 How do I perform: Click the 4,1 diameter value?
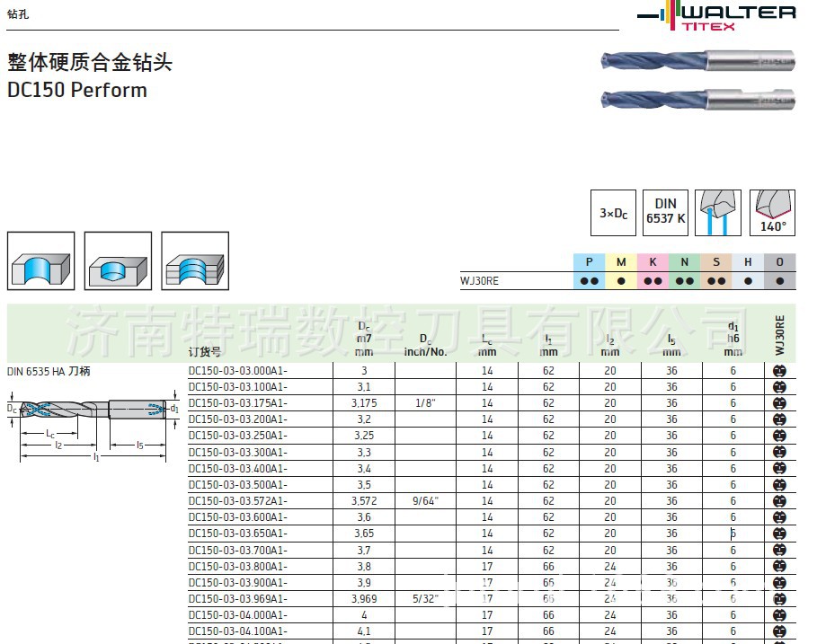364,631
